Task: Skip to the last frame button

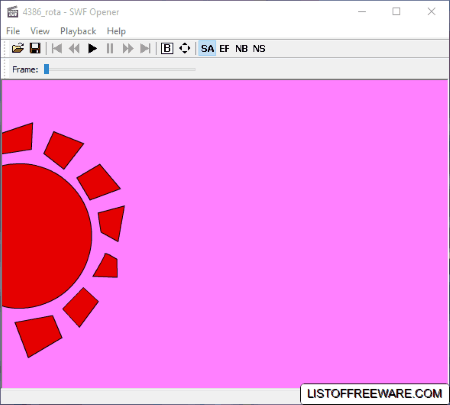Action: coord(145,49)
